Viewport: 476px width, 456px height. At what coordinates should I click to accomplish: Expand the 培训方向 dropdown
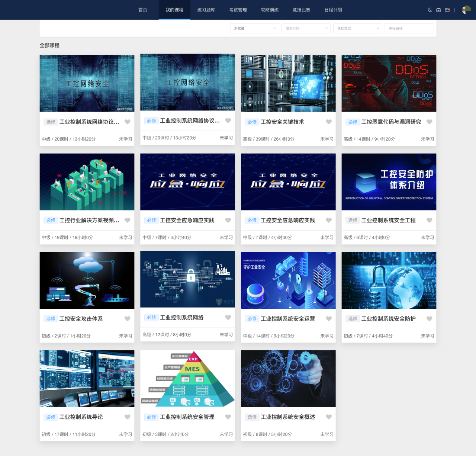(x=306, y=28)
